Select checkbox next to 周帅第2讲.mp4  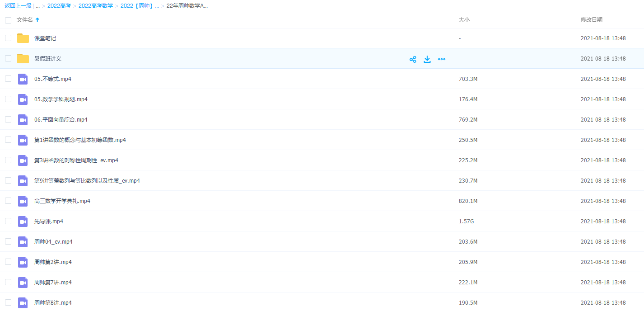tap(8, 262)
